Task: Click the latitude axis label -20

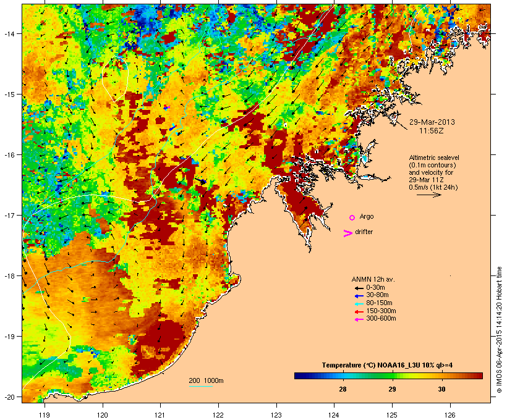Action: point(9,397)
